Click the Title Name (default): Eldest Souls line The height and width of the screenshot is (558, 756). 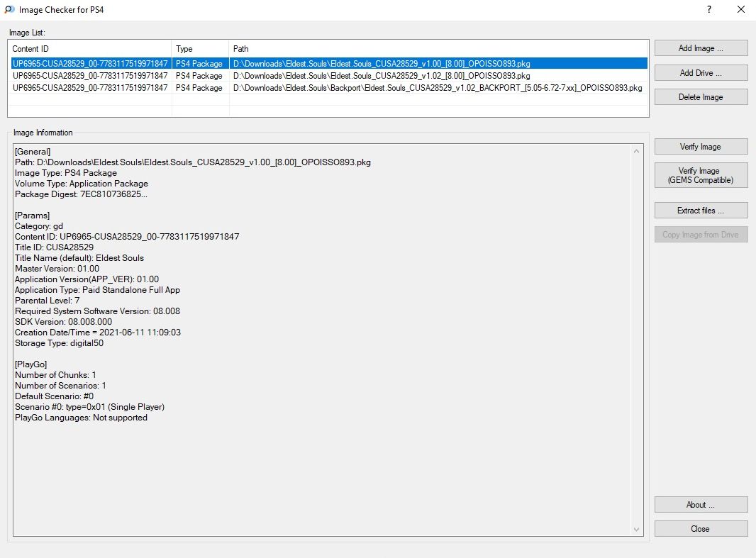point(79,258)
